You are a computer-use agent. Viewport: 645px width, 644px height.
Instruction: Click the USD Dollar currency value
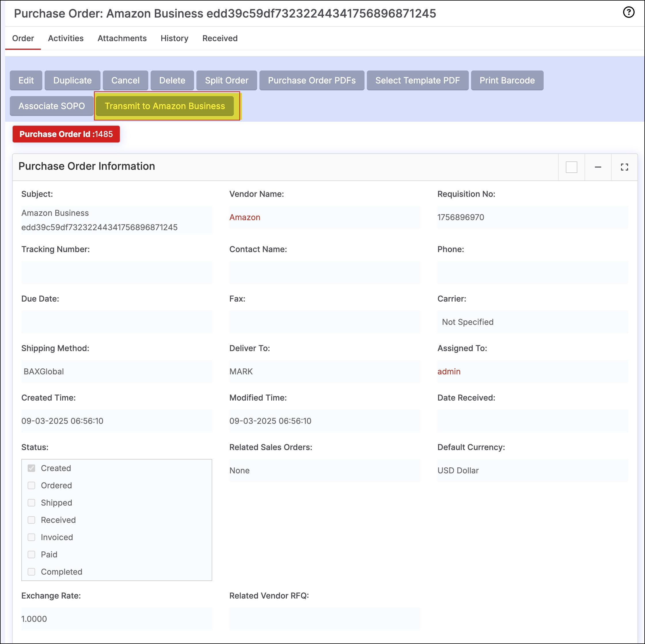458,470
